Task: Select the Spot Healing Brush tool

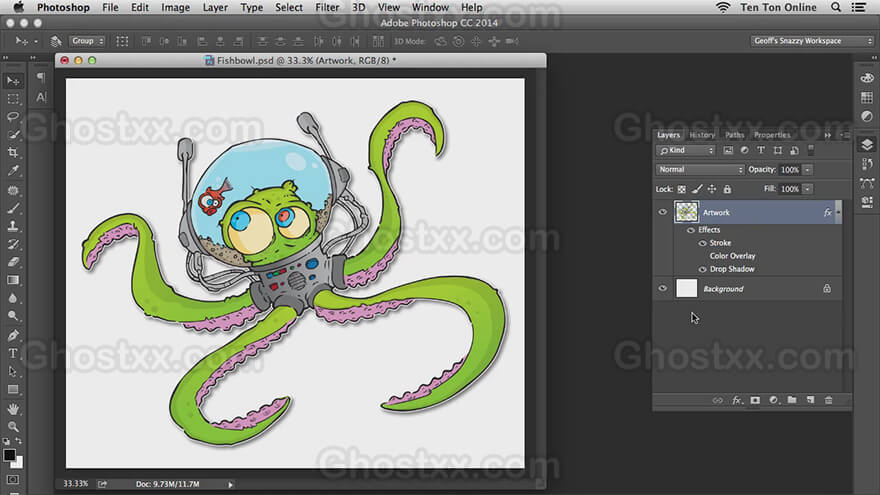Action: [12, 190]
